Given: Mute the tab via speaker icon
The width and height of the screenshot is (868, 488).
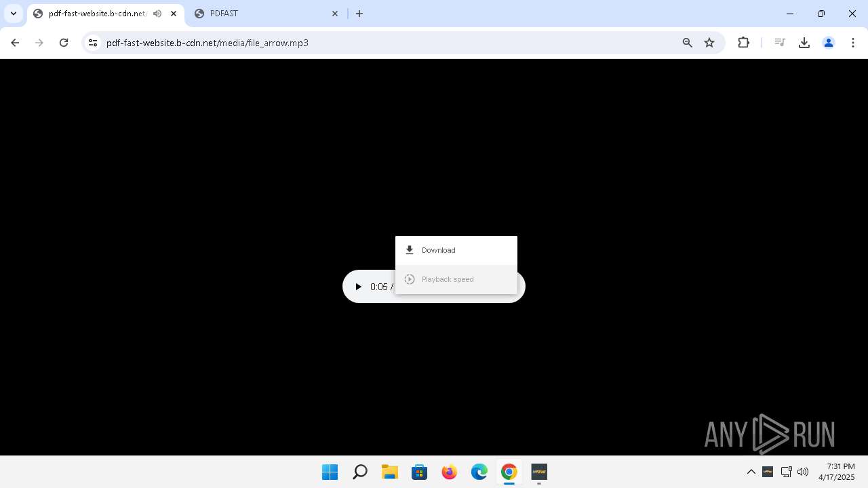Looking at the screenshot, I should [157, 14].
